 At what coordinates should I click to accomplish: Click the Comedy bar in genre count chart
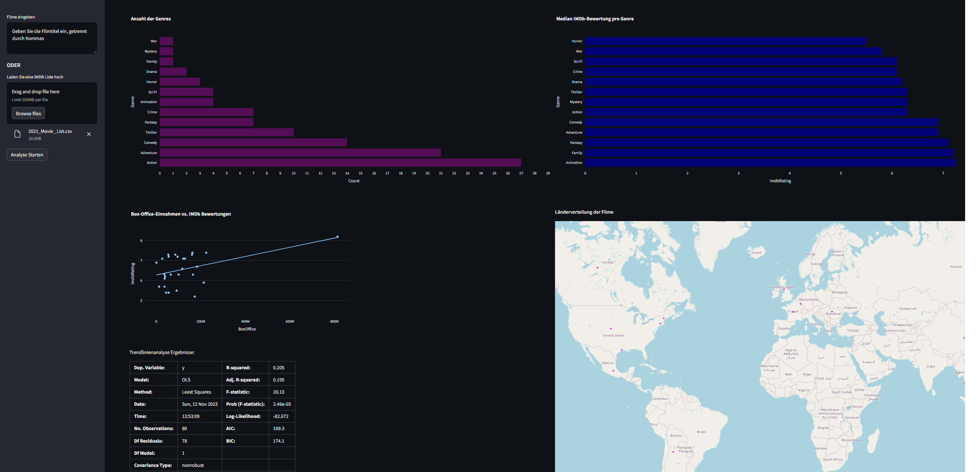pyautogui.click(x=253, y=143)
